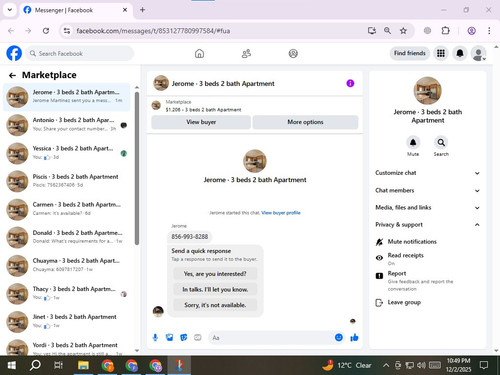Send 'Yes, are you interested?' quick response
The width and height of the screenshot is (500, 375).
click(x=215, y=274)
